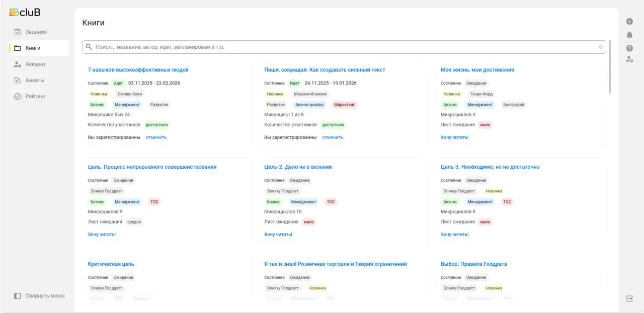Open Выбор. Правила Голдрата book link
This screenshot has height=313, width=644.
click(474, 264)
